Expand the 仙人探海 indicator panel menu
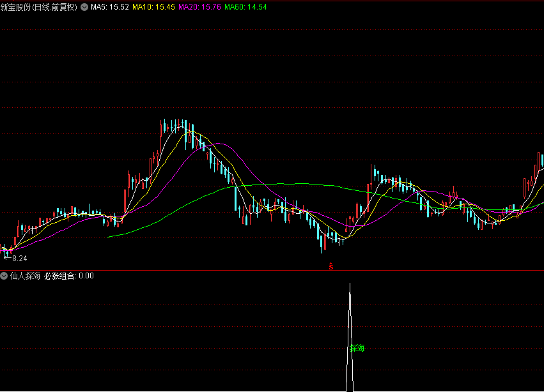Image resolution: width=544 pixels, height=392 pixels. click(4, 276)
